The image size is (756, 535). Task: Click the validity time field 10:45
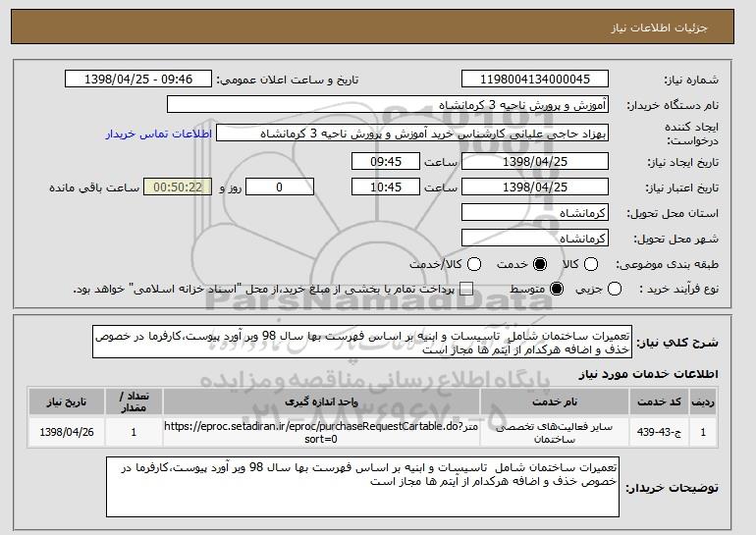[386, 187]
